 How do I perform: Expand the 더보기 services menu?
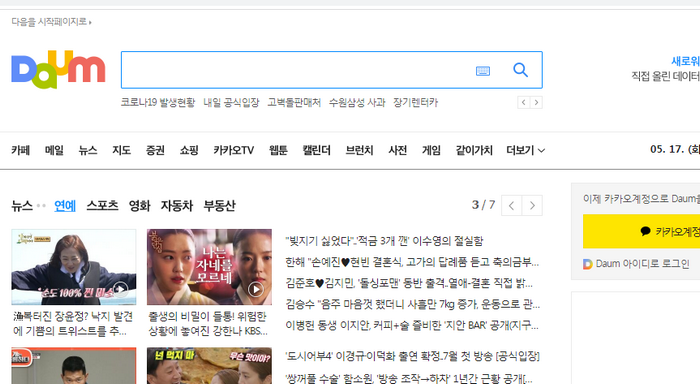tap(525, 150)
